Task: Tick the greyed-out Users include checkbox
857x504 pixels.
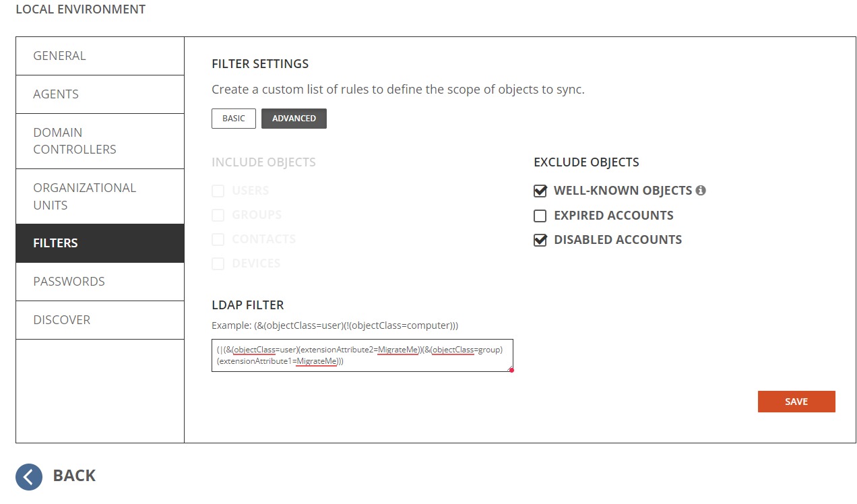Action: [x=218, y=191]
